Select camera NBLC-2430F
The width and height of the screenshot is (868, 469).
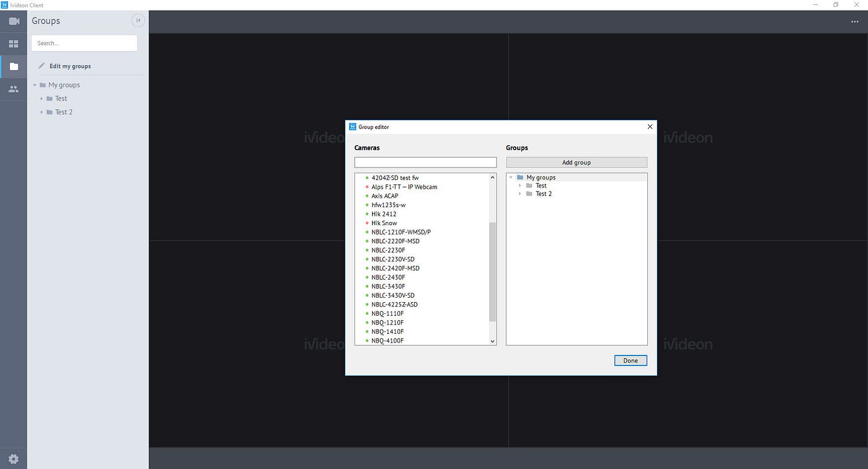[x=388, y=277]
